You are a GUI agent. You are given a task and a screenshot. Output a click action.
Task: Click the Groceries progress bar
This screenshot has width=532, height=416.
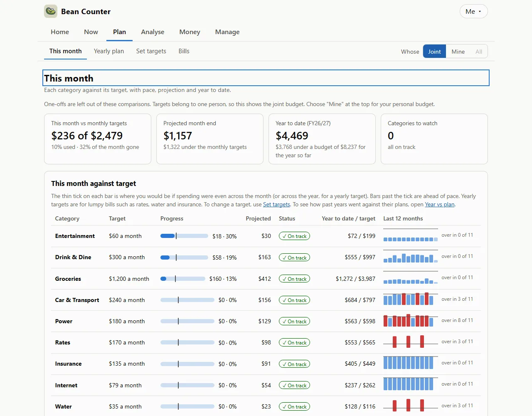pos(183,279)
